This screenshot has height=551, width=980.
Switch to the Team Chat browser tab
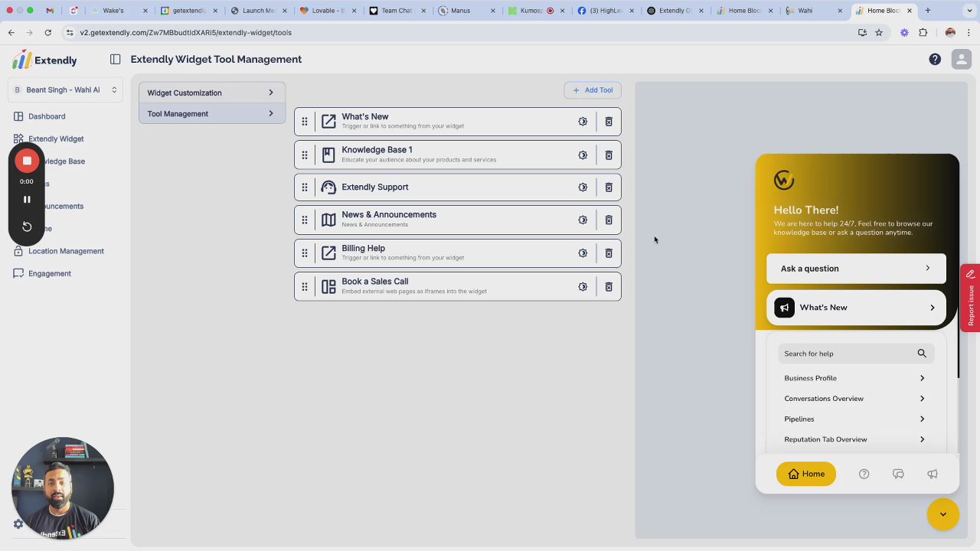397,11
